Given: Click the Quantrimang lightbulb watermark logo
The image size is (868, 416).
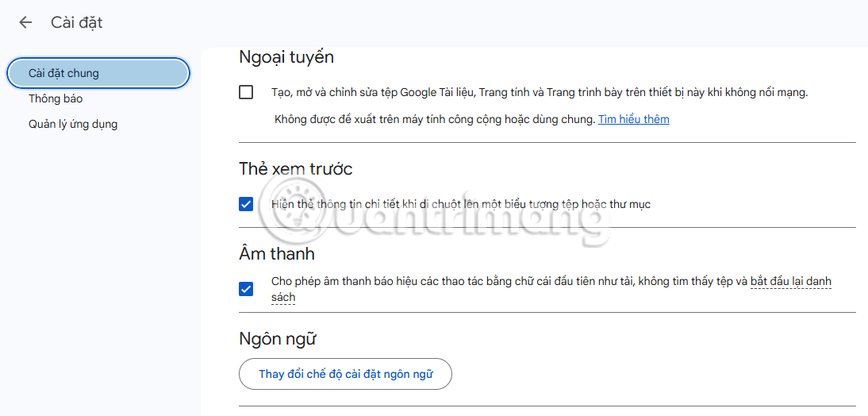Looking at the screenshot, I should click(294, 208).
